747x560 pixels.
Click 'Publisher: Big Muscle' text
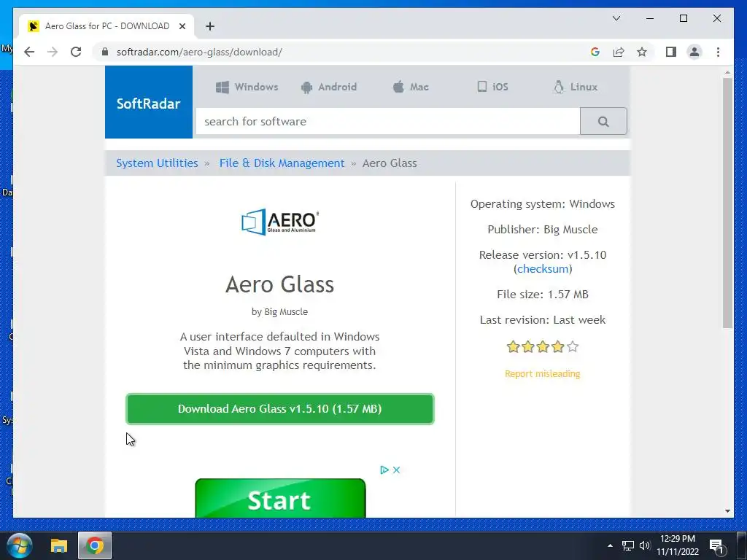coord(543,230)
